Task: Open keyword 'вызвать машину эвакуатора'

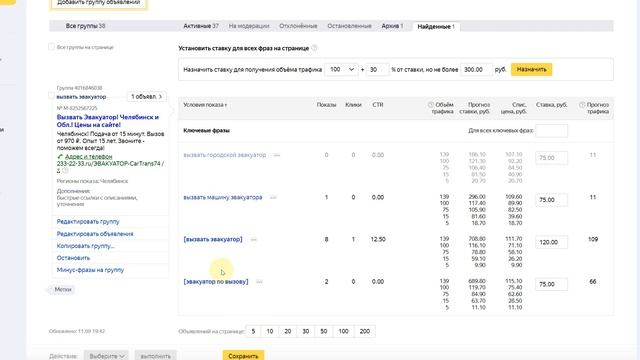Action: pyautogui.click(x=223, y=198)
